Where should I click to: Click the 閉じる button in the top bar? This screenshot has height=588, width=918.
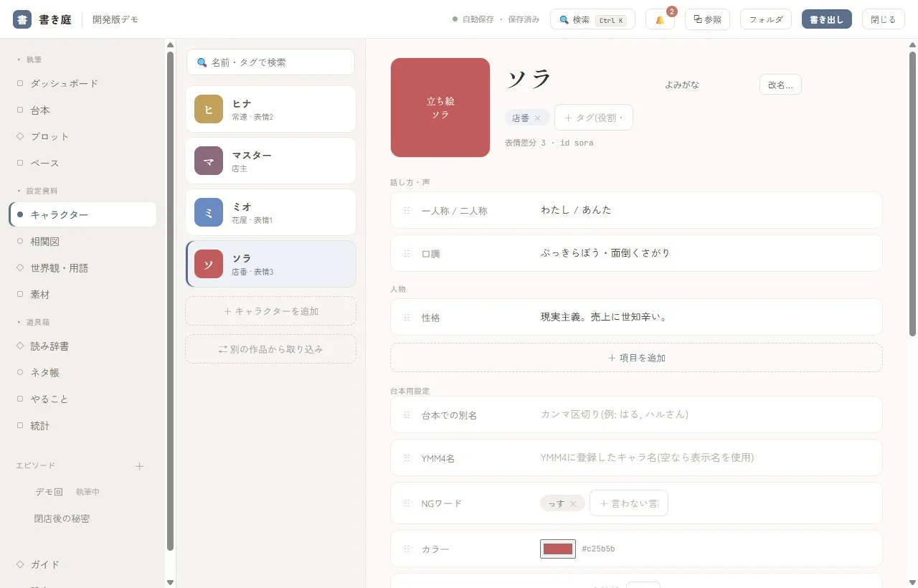[x=884, y=19]
